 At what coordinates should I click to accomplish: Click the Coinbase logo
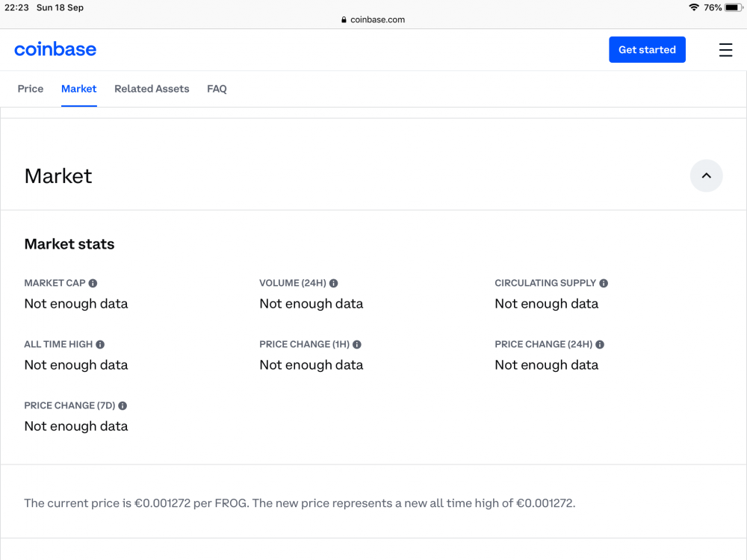point(55,50)
